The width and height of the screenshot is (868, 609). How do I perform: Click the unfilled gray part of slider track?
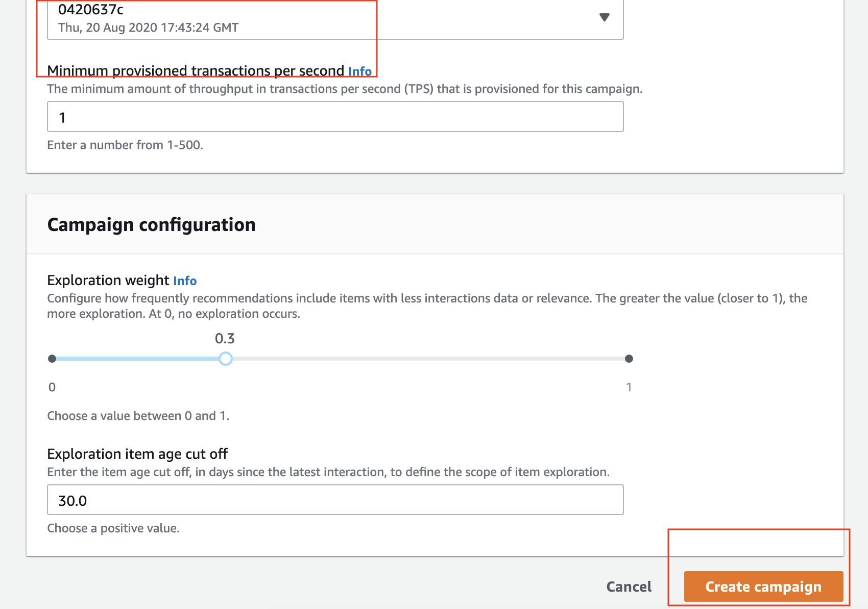coord(428,359)
